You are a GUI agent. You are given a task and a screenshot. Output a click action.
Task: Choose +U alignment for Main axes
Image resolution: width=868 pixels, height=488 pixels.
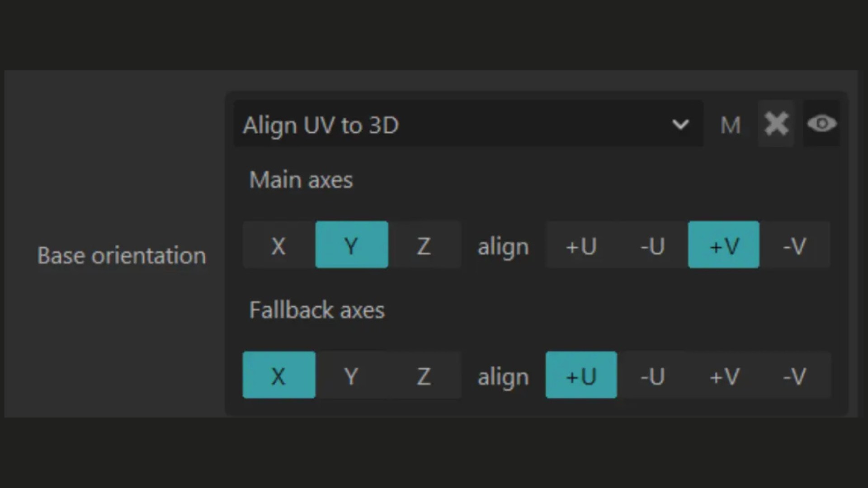(581, 245)
